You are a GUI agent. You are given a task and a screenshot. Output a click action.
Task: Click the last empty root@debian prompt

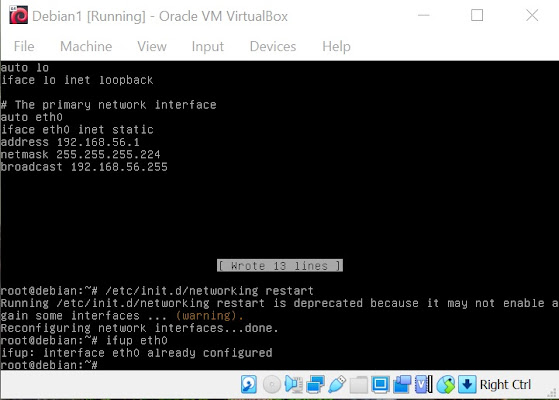(49, 365)
